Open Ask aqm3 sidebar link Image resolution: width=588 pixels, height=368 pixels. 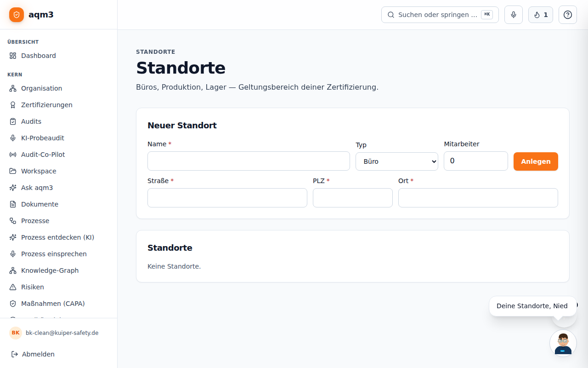58,188
